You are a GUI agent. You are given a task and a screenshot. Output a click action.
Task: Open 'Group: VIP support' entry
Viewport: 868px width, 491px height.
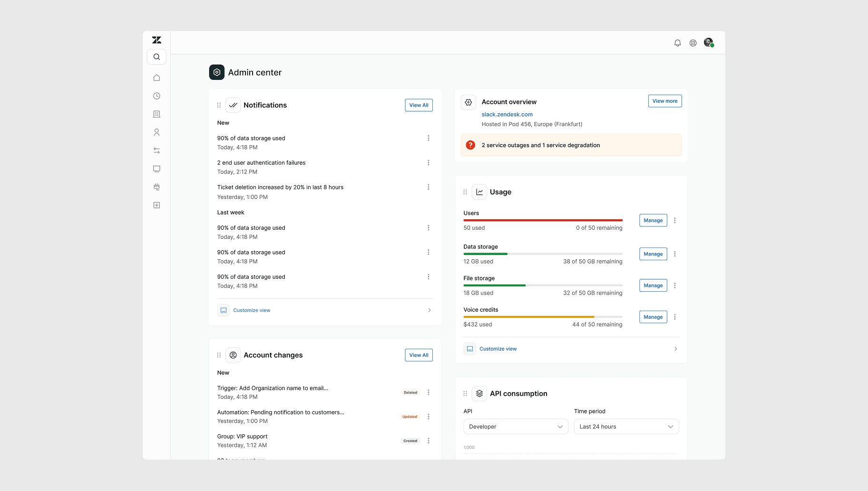tap(242, 436)
